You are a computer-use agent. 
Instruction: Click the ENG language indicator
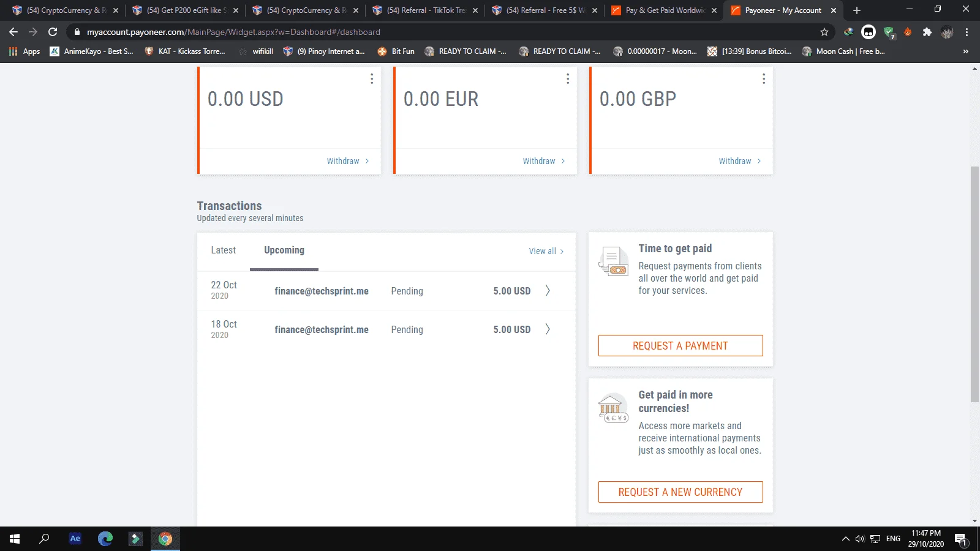pyautogui.click(x=893, y=539)
